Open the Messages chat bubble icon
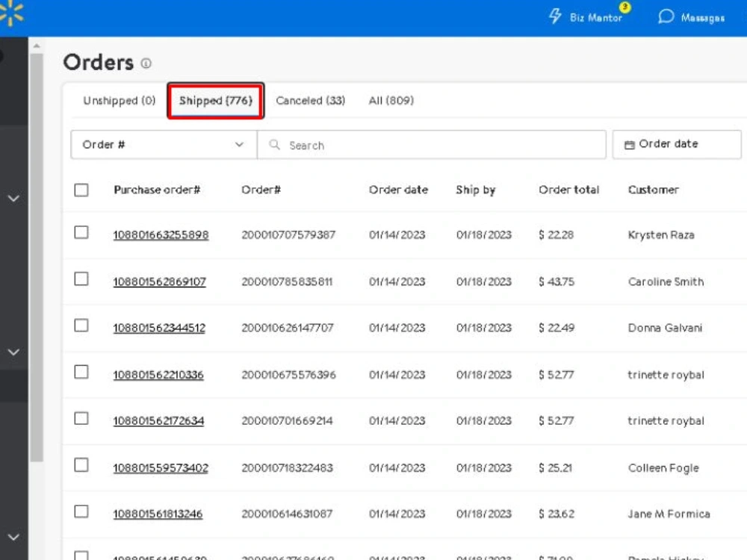This screenshot has width=747, height=560. [666, 16]
